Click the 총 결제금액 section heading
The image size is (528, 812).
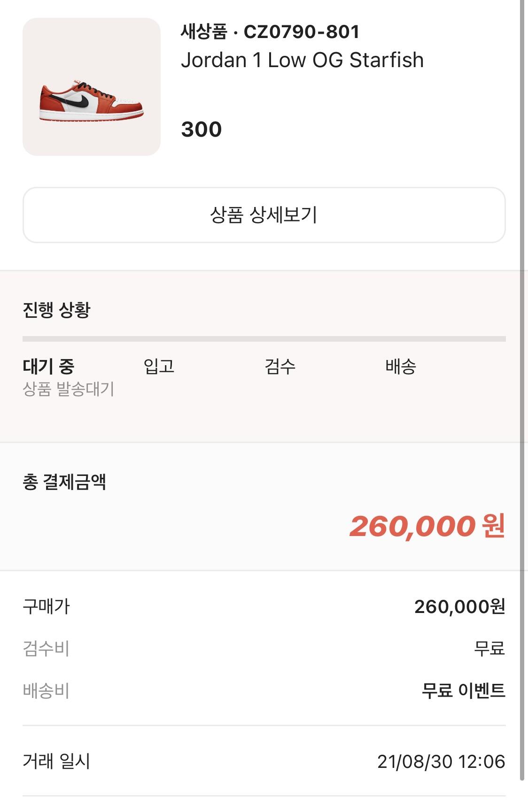click(x=64, y=482)
